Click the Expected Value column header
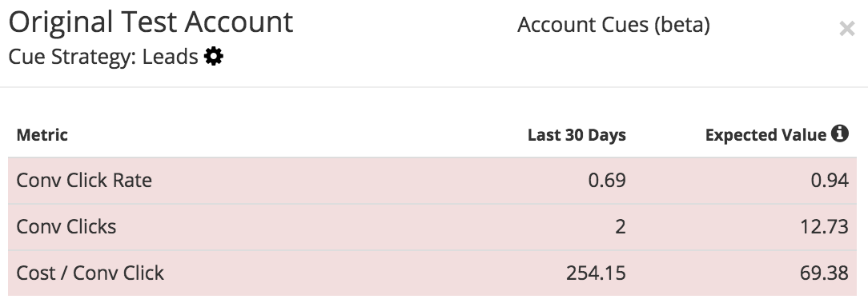The width and height of the screenshot is (868, 307). (x=766, y=134)
